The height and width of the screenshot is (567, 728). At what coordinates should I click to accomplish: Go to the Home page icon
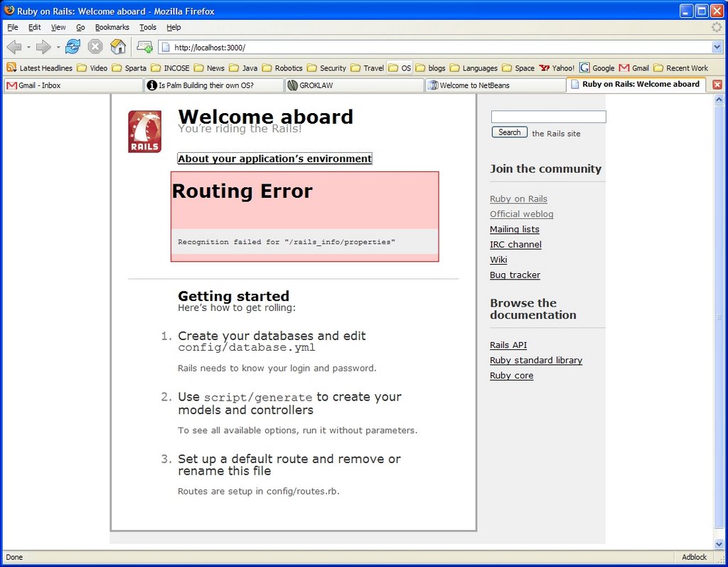118,46
